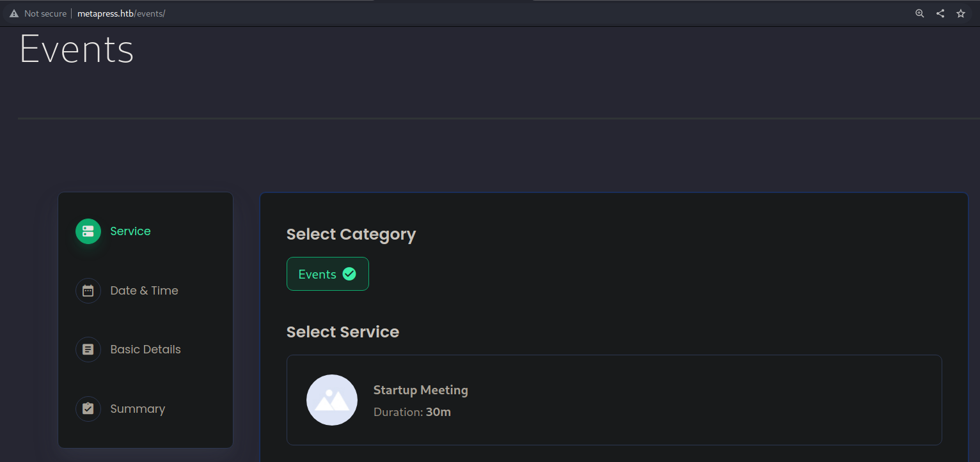Open the Basic Details step
This screenshot has width=980, height=462.
click(x=145, y=350)
